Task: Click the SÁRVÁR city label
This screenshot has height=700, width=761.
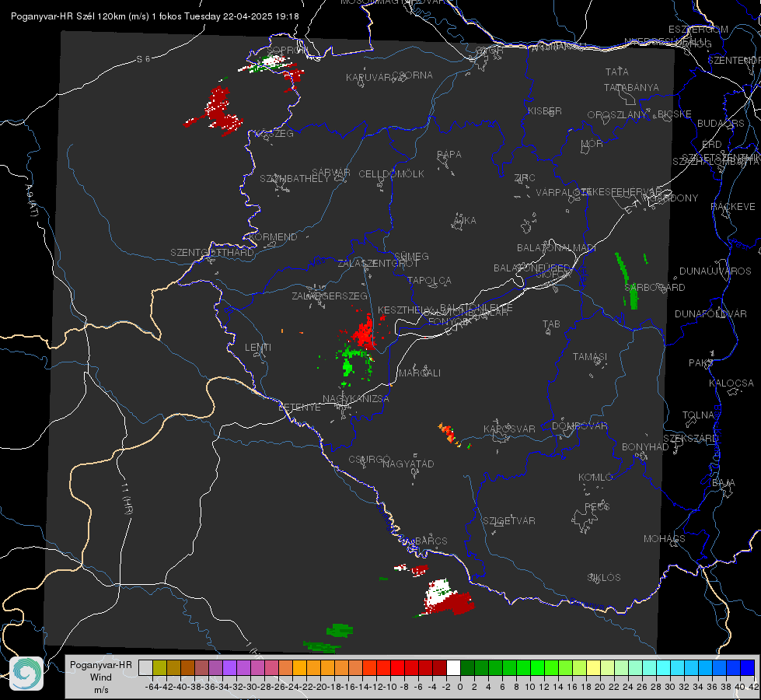Action: [x=331, y=172]
